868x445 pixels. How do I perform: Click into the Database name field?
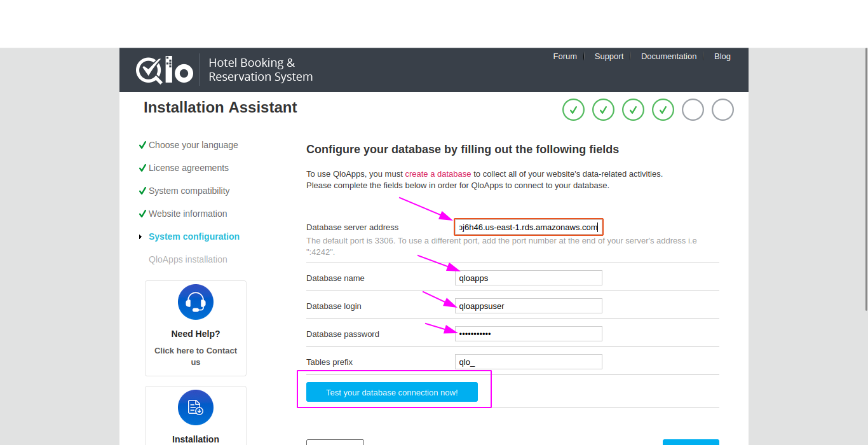(529, 278)
